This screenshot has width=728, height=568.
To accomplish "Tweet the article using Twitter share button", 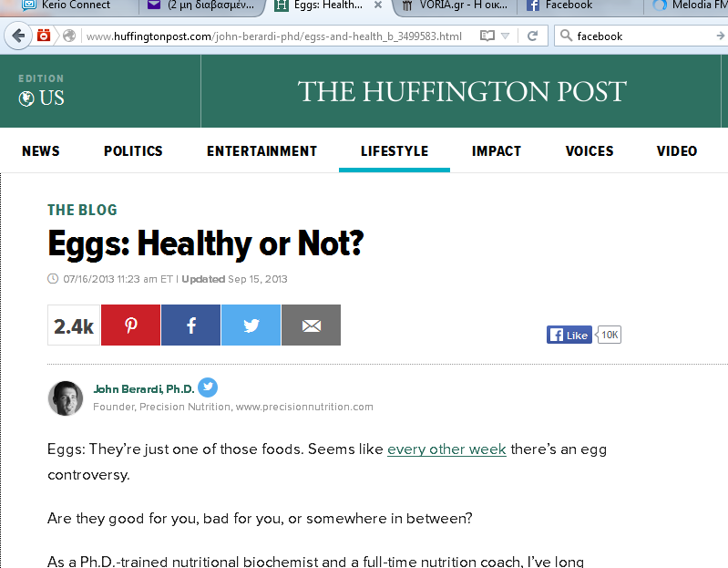I will coord(251,325).
